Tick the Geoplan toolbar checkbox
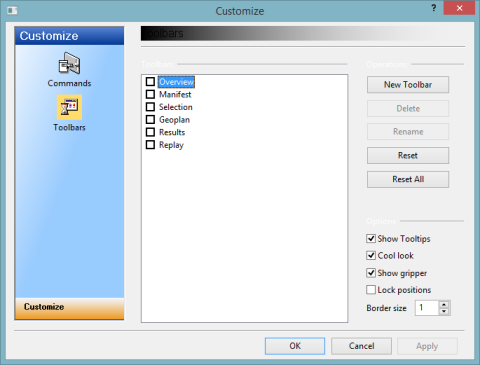 150,120
